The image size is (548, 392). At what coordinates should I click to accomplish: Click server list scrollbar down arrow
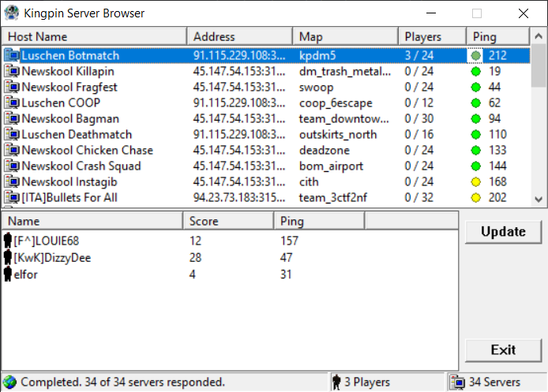pos(539,200)
